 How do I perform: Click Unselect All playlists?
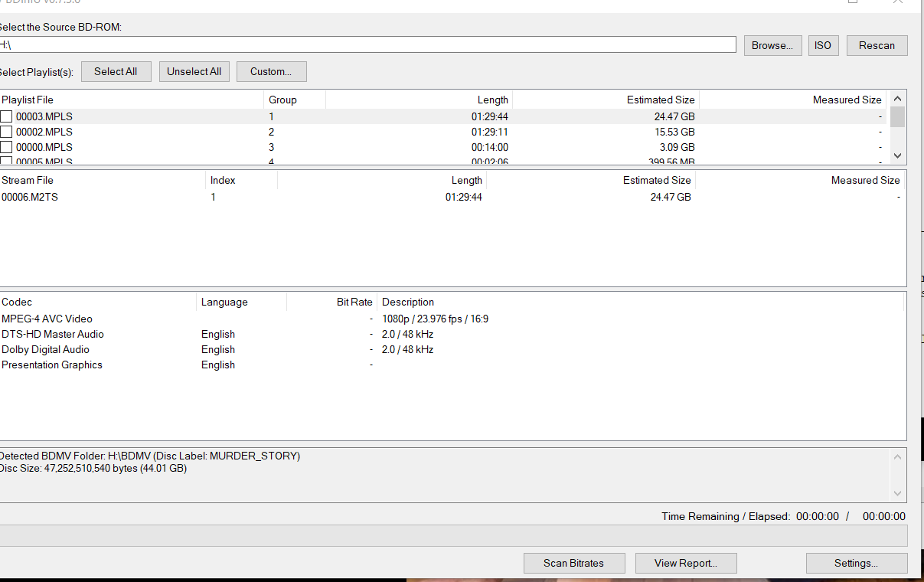click(x=194, y=71)
